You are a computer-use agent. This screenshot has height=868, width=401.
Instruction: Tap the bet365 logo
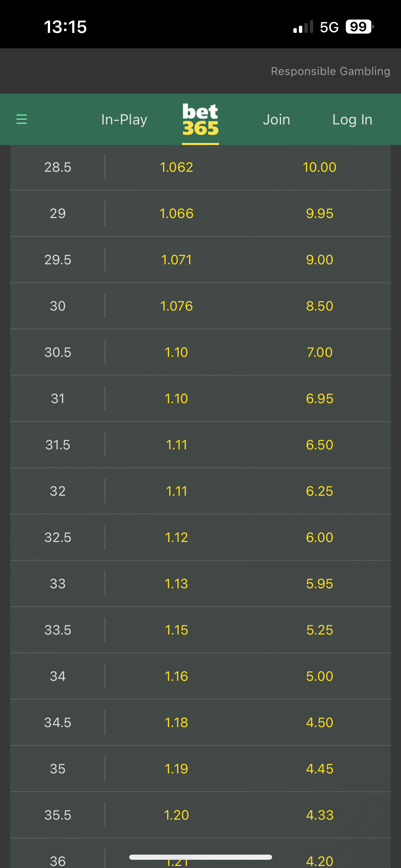click(x=200, y=120)
